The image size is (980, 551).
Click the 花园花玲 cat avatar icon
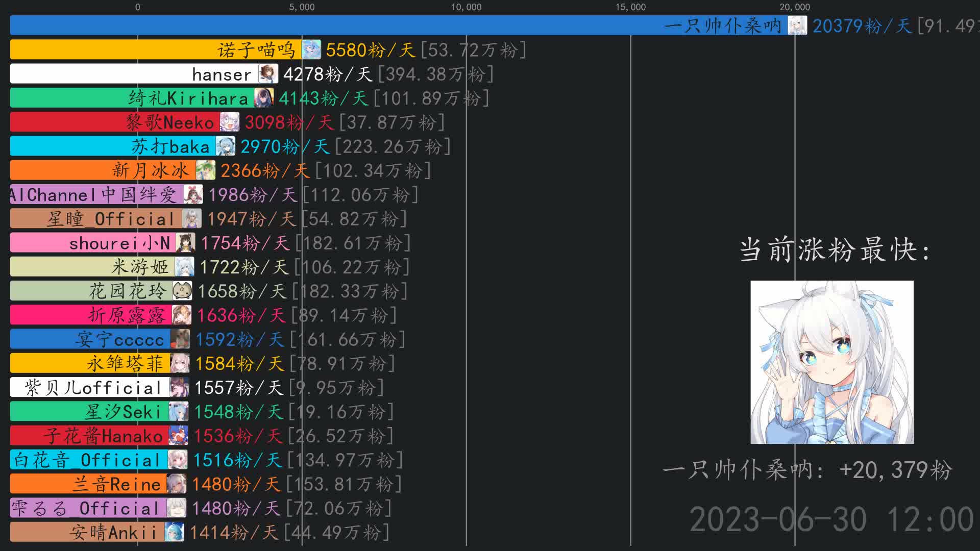(182, 291)
